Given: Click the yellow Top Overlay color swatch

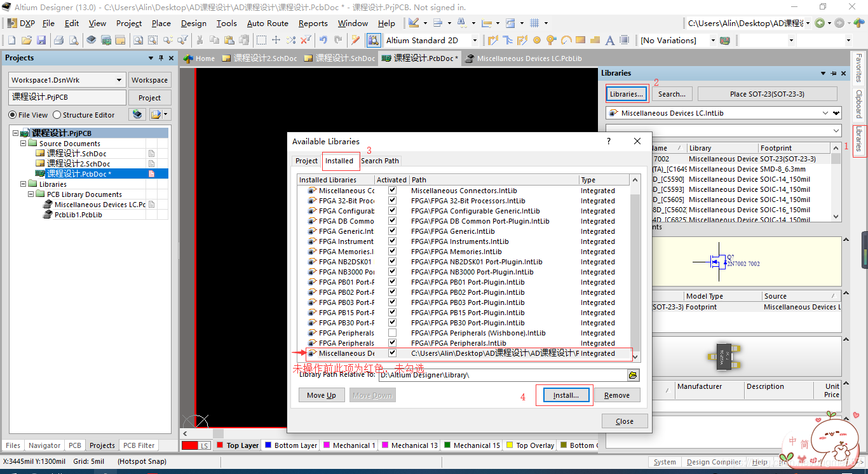Looking at the screenshot, I should click(x=510, y=445).
